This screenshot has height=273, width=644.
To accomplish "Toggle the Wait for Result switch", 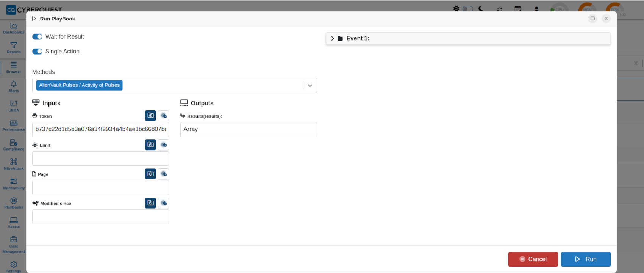I will [37, 37].
